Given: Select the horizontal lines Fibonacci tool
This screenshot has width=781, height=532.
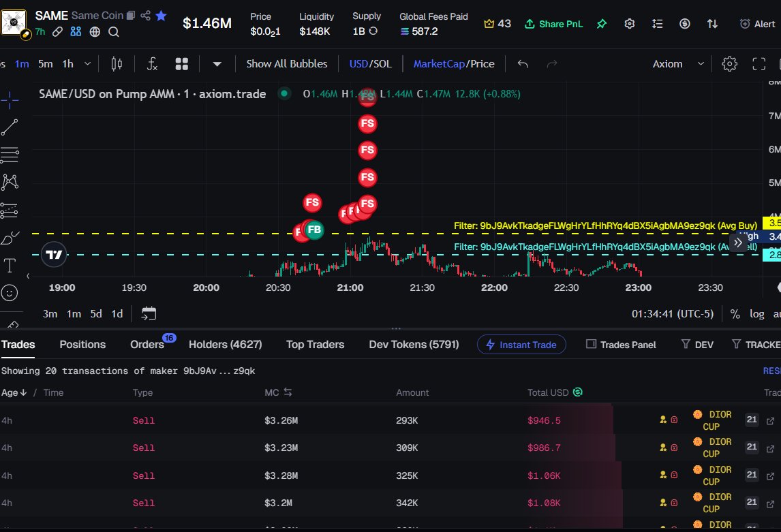Looking at the screenshot, I should [10, 155].
